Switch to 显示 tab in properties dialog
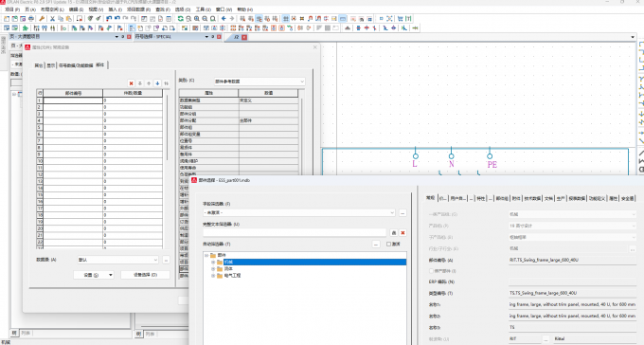The image size is (644, 345). pos(50,65)
